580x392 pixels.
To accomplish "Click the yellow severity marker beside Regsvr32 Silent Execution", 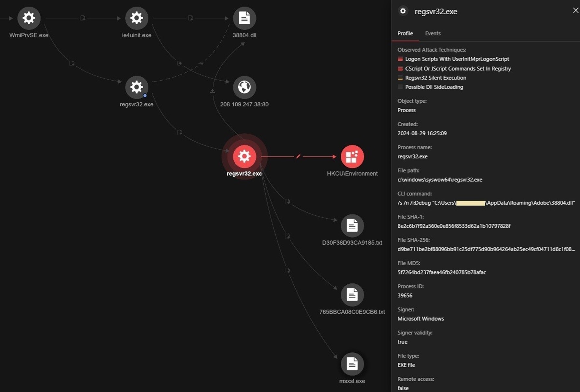I will coord(400,78).
